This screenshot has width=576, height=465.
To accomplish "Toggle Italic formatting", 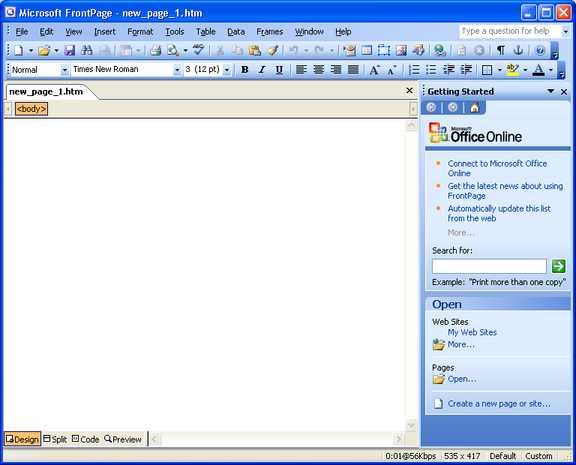I will pos(262,69).
